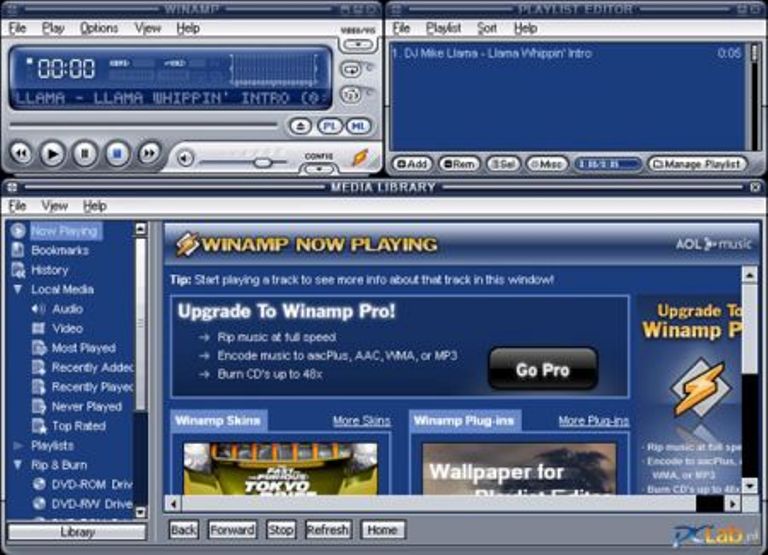The width and height of the screenshot is (768, 555).
Task: Click the browser Home button
Action: coord(382,530)
